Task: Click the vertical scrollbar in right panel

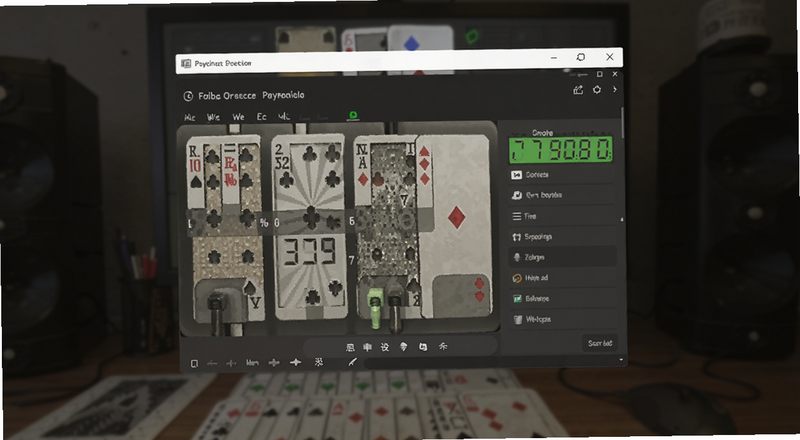Action: click(x=622, y=123)
